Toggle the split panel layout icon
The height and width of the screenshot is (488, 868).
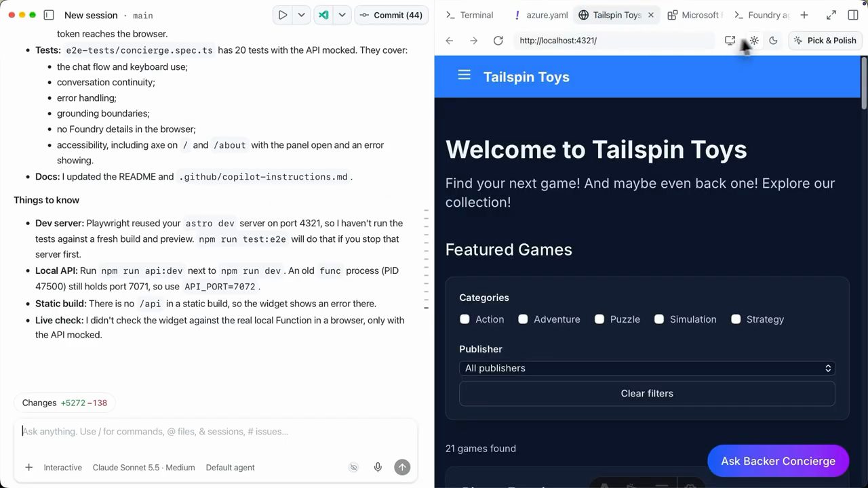pyautogui.click(x=853, y=15)
